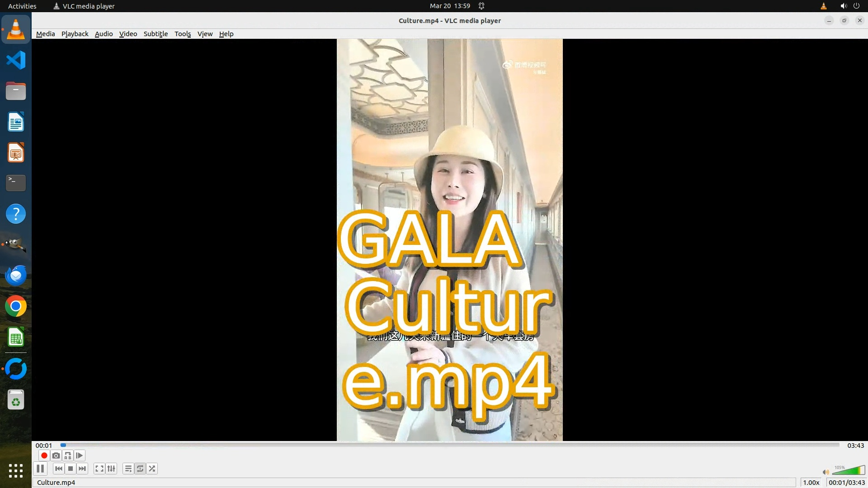Pause the video playback
The width and height of the screenshot is (868, 488).
pos(40,469)
